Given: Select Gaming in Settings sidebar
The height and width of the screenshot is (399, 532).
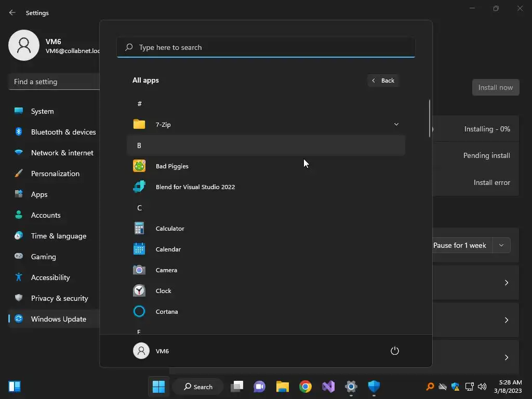Looking at the screenshot, I should coord(54,257).
